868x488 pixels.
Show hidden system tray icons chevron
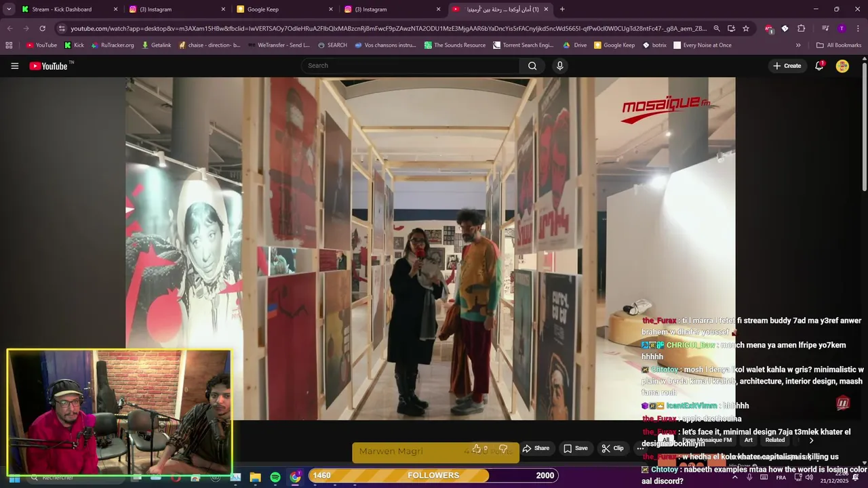tap(735, 477)
